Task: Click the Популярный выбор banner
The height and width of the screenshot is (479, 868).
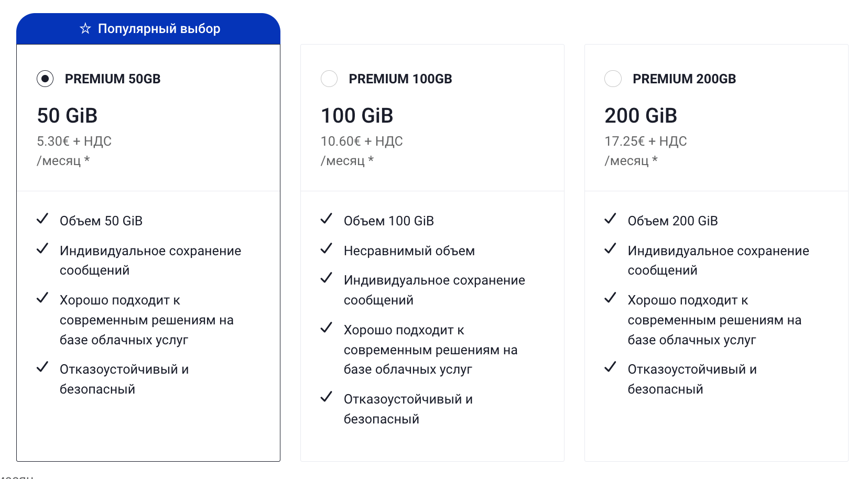Action: (148, 29)
